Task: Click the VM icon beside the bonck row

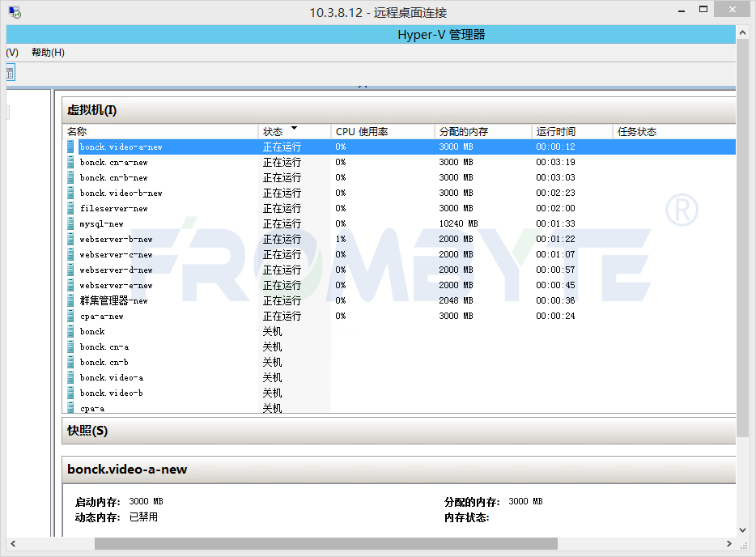Action: [x=71, y=331]
